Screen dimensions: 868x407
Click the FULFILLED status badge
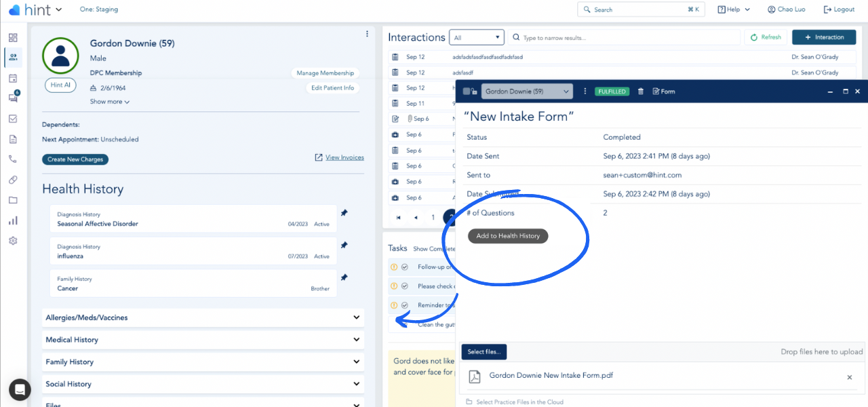click(612, 91)
